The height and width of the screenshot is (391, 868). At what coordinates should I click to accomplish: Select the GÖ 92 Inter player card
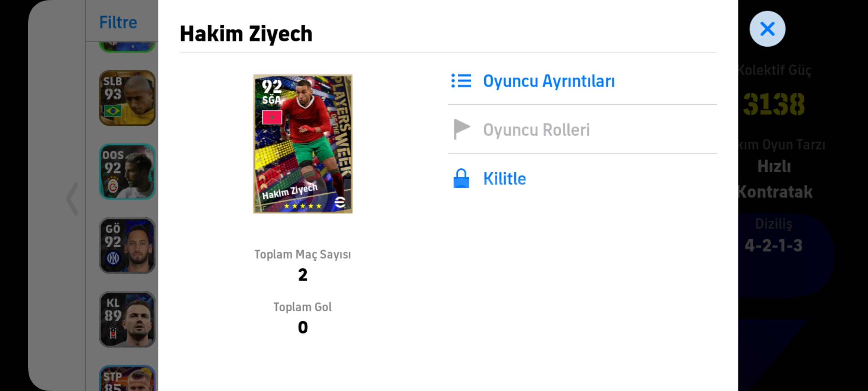point(127,245)
